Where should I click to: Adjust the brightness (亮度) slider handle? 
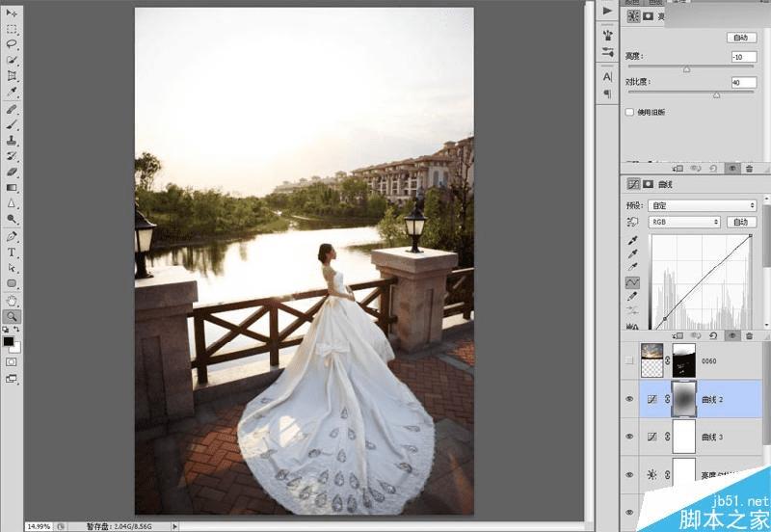click(686, 69)
